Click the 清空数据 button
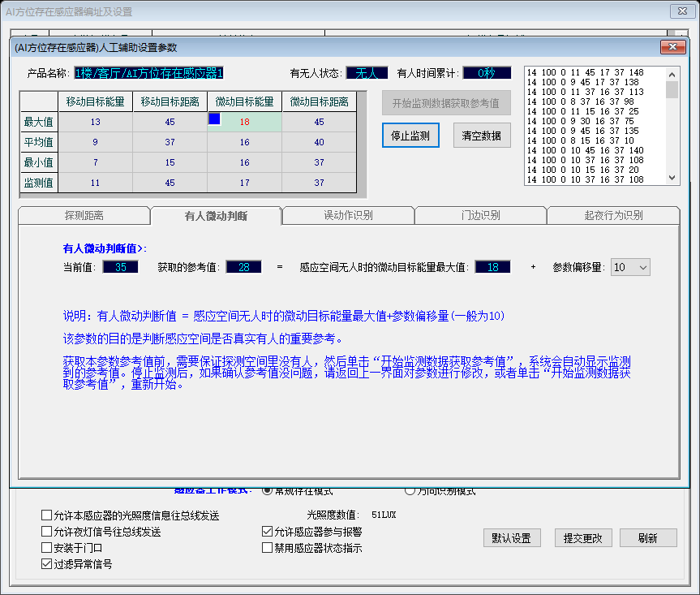This screenshot has width=700, height=595. pos(482,136)
